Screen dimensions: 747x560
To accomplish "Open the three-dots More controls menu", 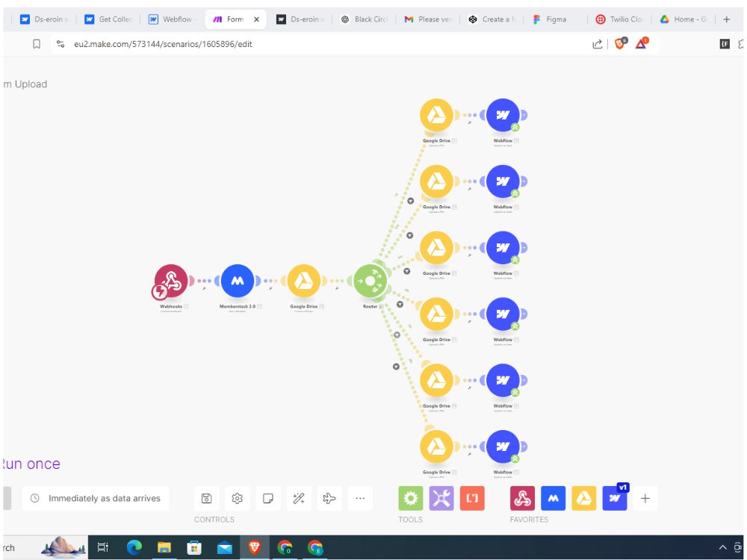I will 360,499.
